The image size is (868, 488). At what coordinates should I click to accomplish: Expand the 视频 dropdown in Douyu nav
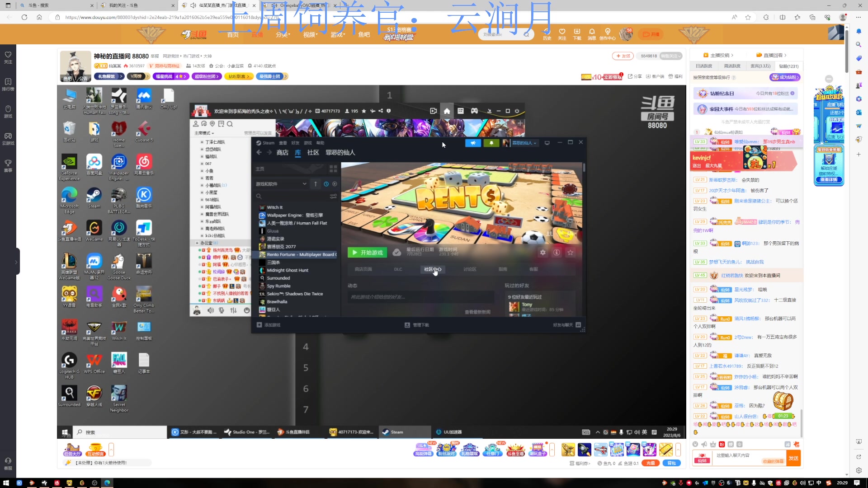click(x=311, y=35)
